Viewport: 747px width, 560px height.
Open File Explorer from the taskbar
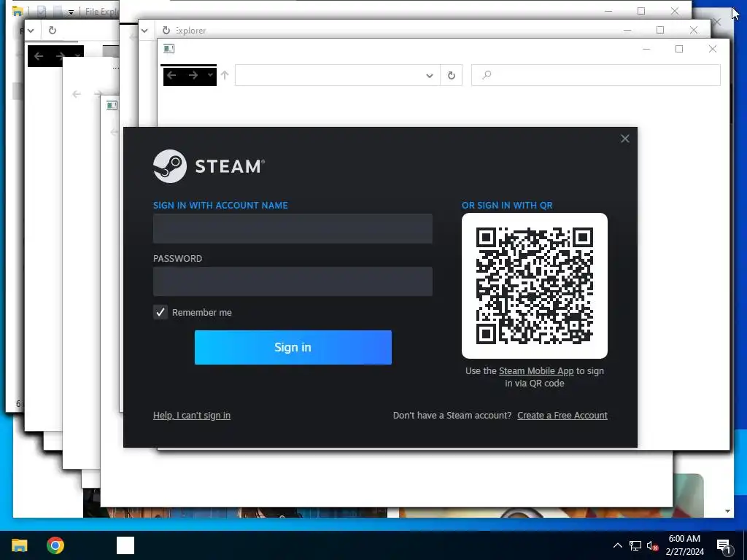[20, 545]
